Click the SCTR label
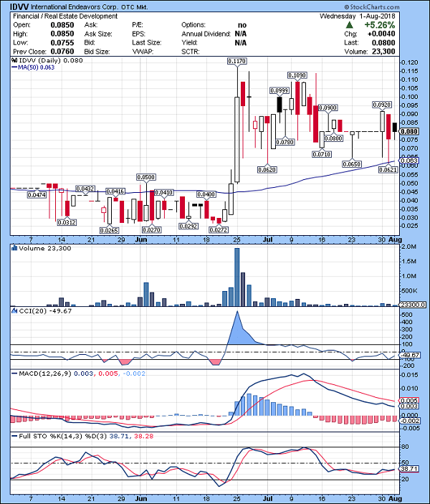This screenshot has width=430, height=504. 190,52
